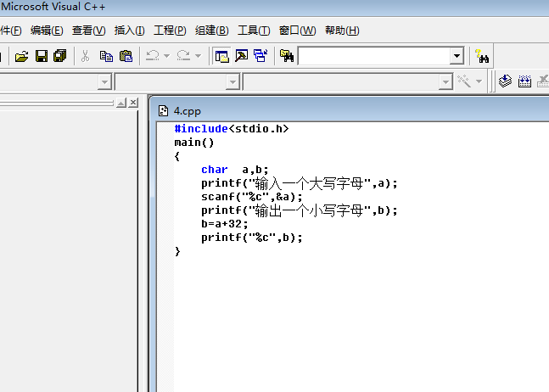Image resolution: width=549 pixels, height=392 pixels.
Task: Open the 帮助(H) menu
Action: point(342,31)
